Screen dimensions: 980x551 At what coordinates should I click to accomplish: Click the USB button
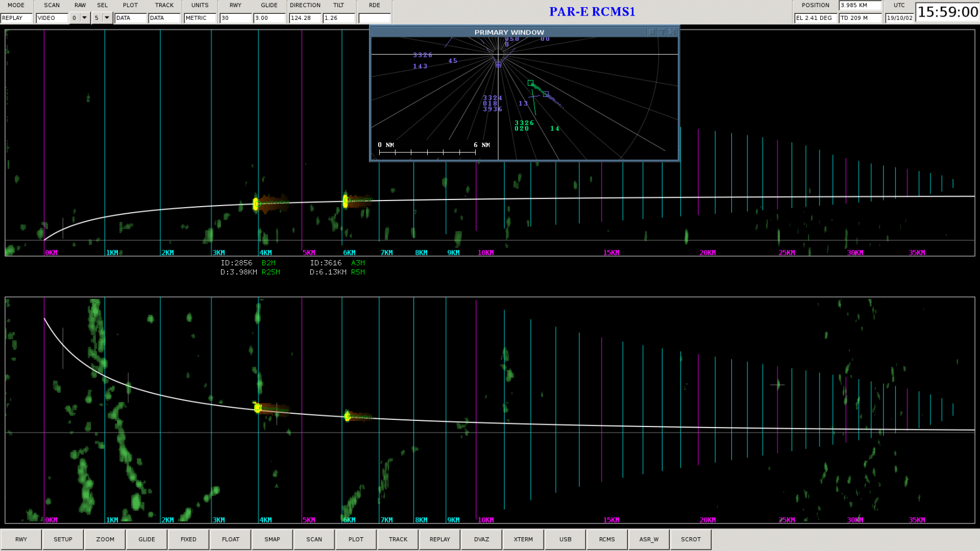tap(566, 539)
